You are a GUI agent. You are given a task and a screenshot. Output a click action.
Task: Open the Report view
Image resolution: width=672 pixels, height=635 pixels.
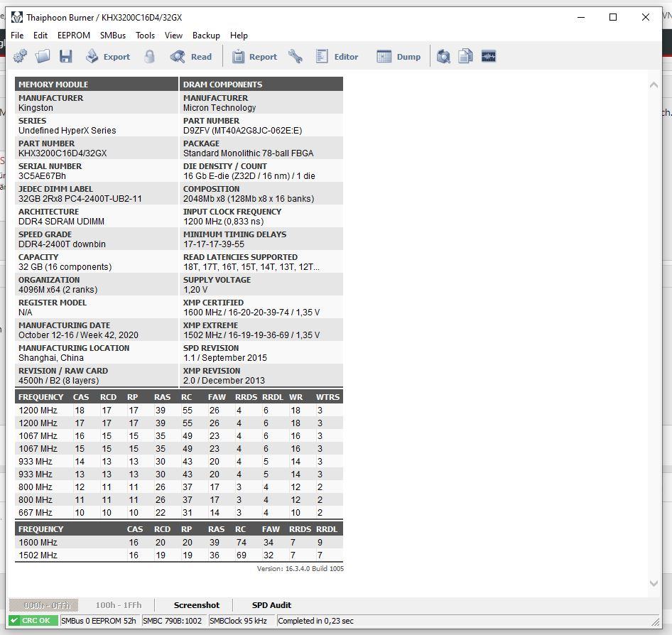[x=254, y=56]
